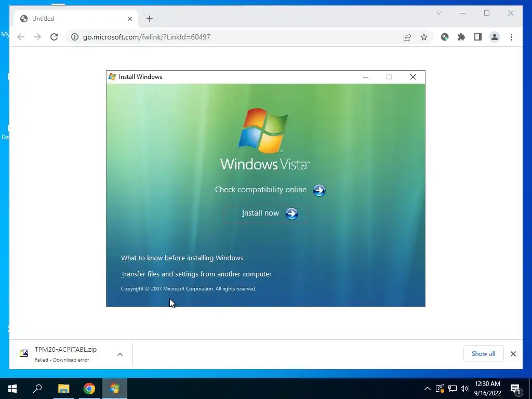Open the notification center icon
This screenshot has width=532, height=399.
515,389
